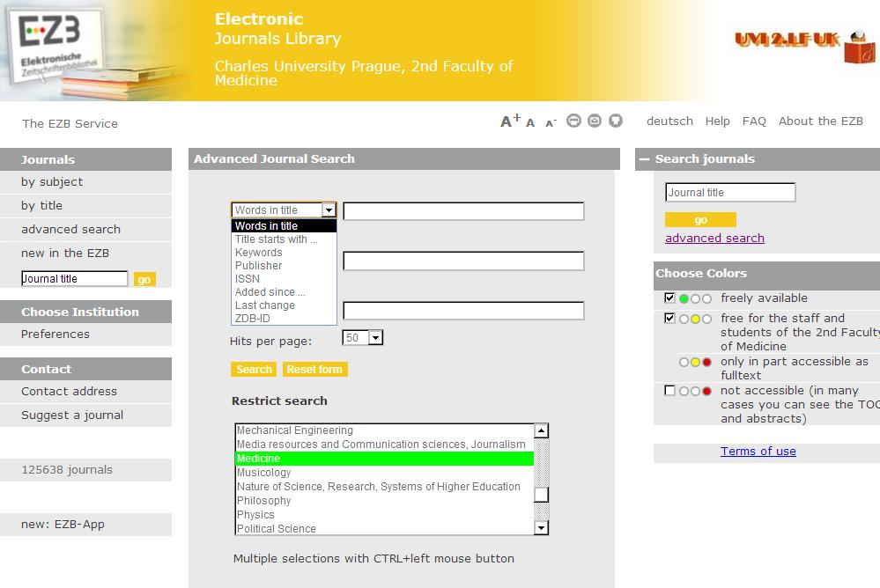880x588 pixels.
Task: Click the yellow Search button
Action: click(254, 369)
